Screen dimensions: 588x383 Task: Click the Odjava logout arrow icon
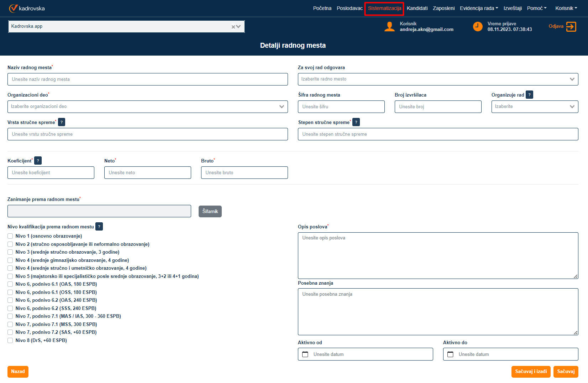[571, 27]
